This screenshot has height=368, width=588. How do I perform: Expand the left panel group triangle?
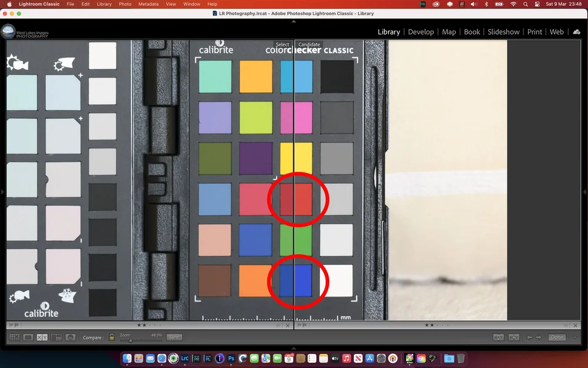coord(2,192)
